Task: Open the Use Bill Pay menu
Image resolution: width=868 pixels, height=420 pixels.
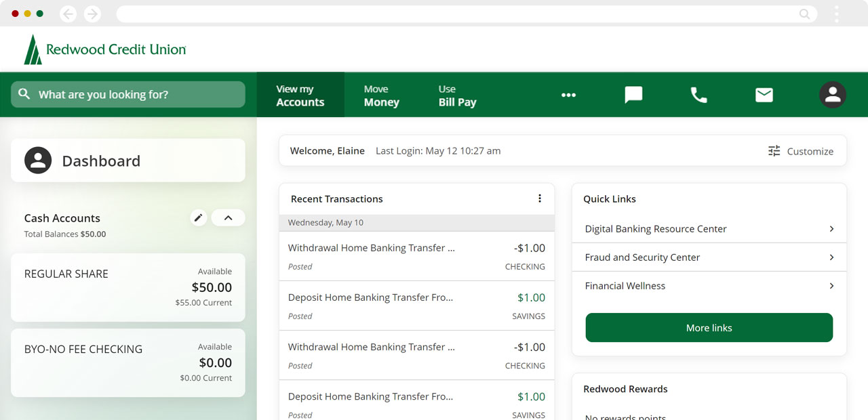Action: [x=458, y=96]
